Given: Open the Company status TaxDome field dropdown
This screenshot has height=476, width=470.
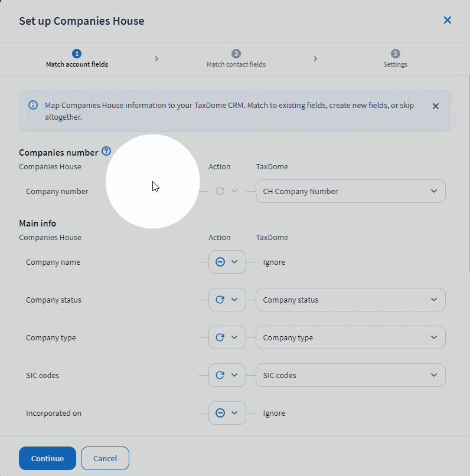Looking at the screenshot, I should (350, 300).
